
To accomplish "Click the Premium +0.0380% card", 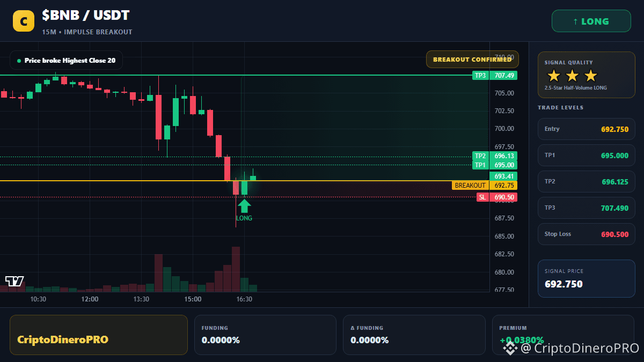I will click(563, 335).
